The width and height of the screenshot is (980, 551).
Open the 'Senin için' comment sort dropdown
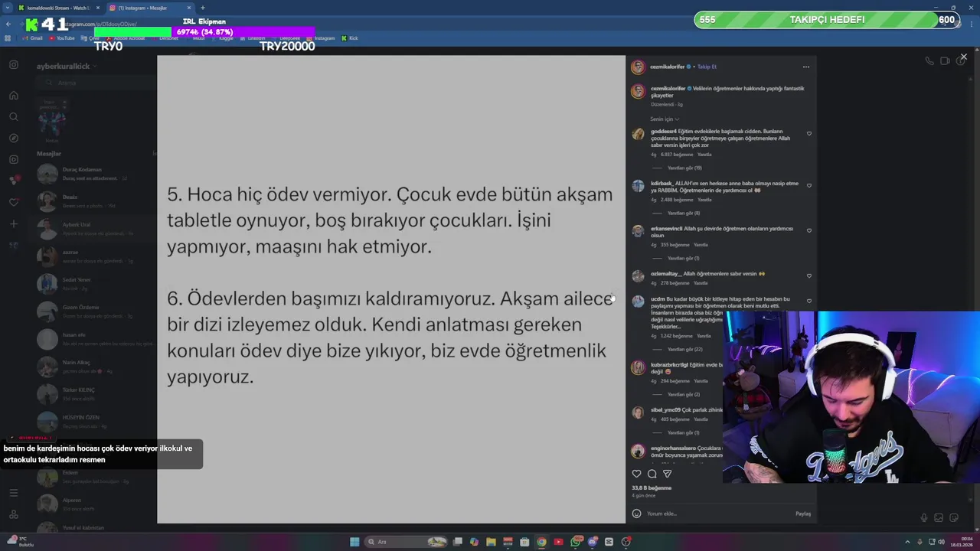click(665, 119)
